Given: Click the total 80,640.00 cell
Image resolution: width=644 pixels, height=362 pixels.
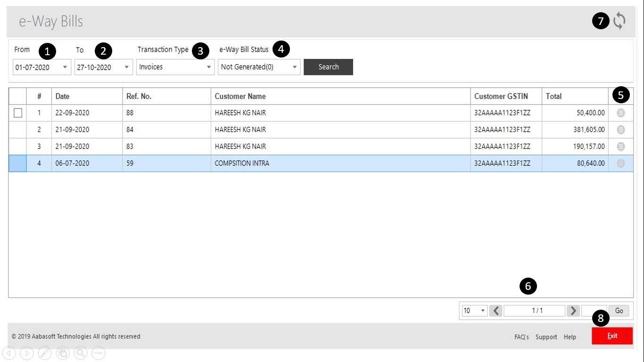Looking at the screenshot, I should point(575,164).
